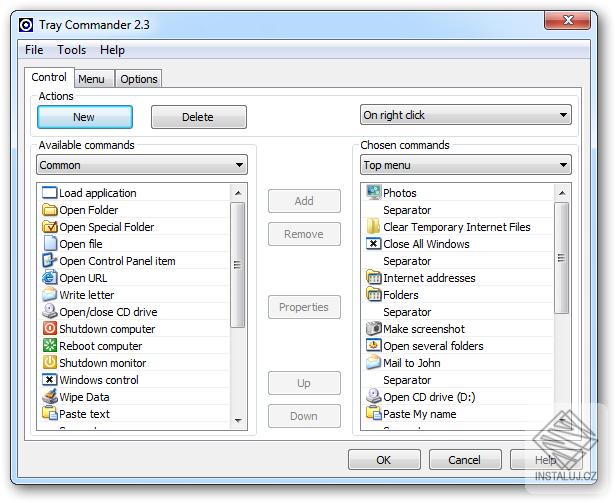
Task: Click the Open Folder icon
Action: tap(50, 209)
